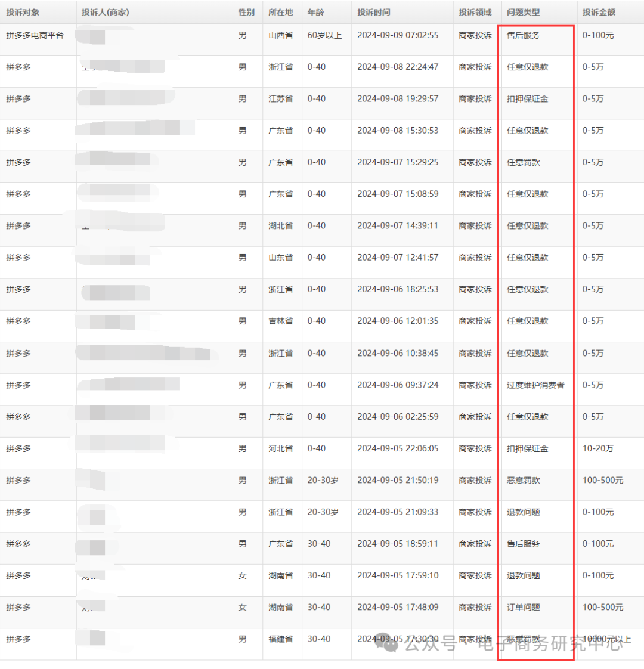The height and width of the screenshot is (669, 644).
Task: Click 恶意罚款 in the 2024-09-05 21:50:19 row
Action: click(x=523, y=481)
